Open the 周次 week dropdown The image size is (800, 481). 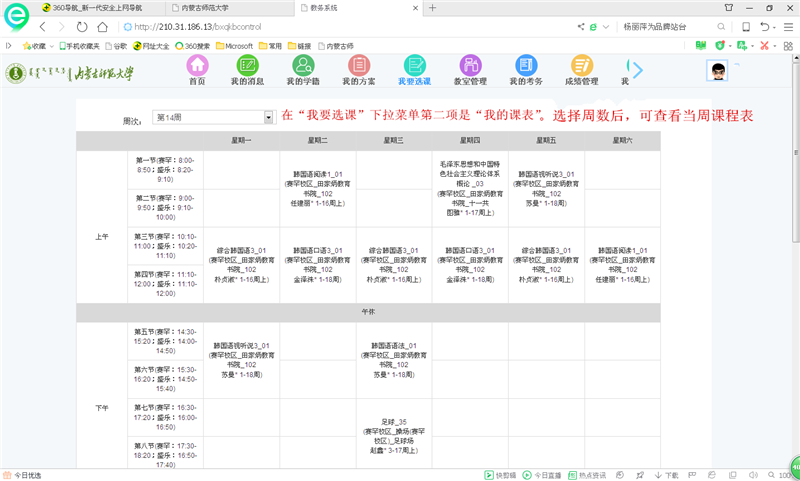point(212,118)
